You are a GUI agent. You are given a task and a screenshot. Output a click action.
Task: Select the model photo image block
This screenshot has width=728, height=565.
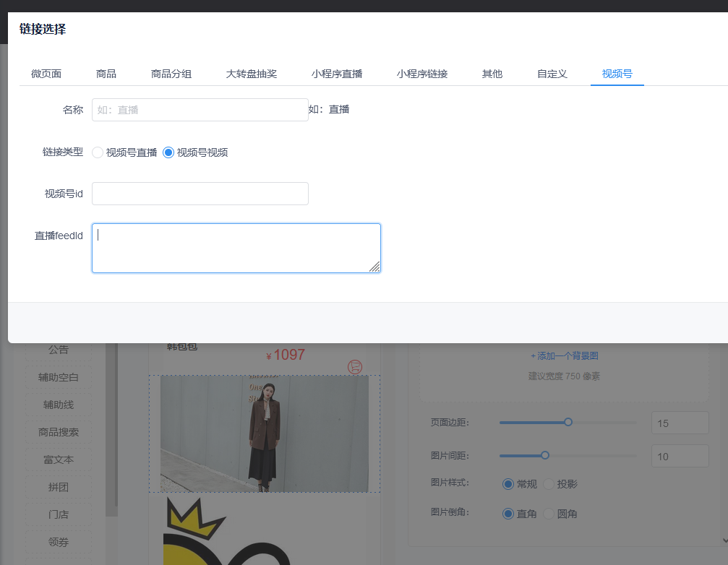pyautogui.click(x=265, y=434)
